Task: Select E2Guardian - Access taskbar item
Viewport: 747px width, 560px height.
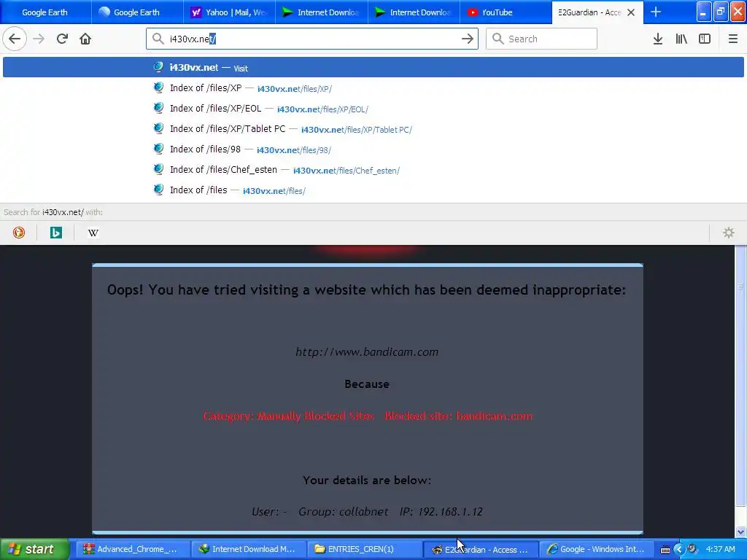Action: (x=480, y=550)
